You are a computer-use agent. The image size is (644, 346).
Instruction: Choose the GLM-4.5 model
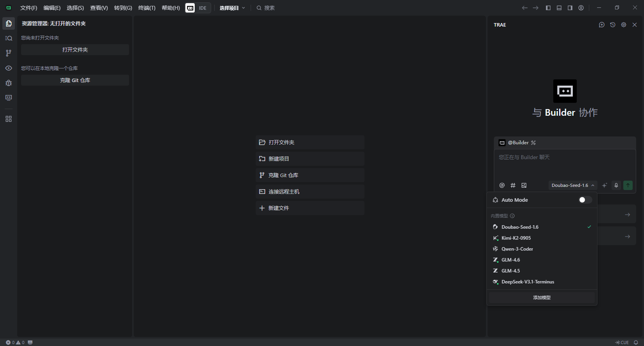click(542, 271)
